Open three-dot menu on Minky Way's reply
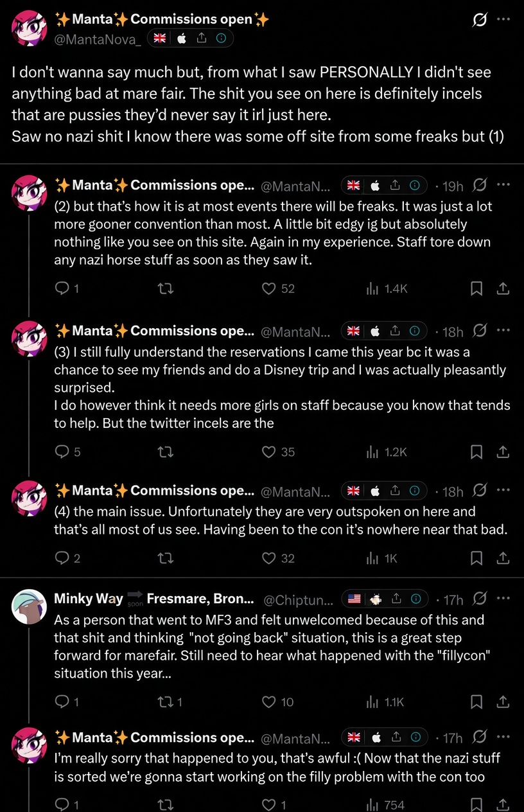Viewport: 524px width, 812px height. click(503, 599)
